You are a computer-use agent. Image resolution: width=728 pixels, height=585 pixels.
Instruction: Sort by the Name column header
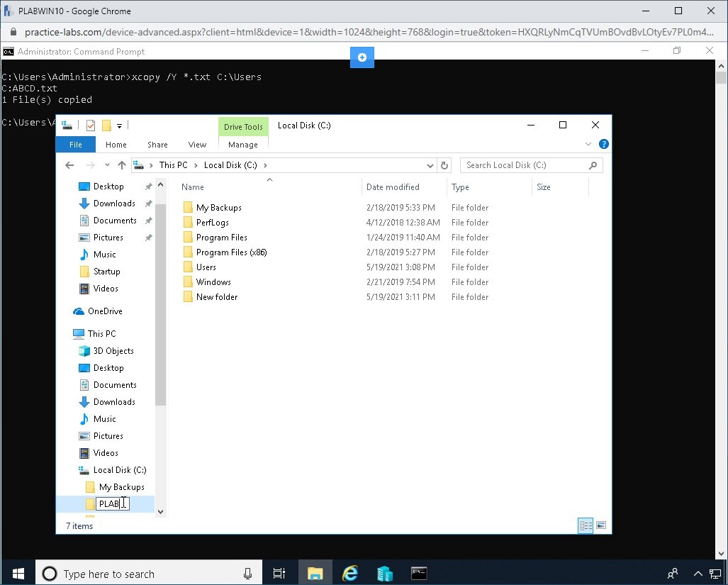point(193,187)
